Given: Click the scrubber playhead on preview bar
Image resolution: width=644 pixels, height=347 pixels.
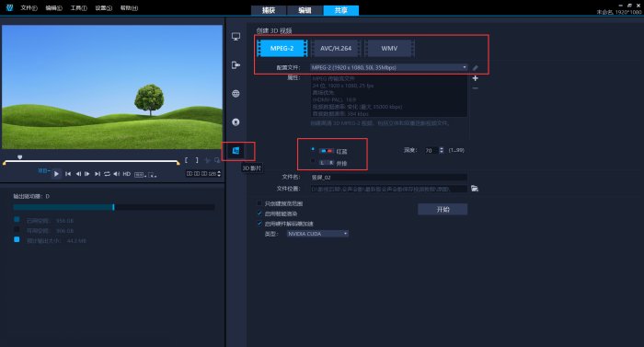Looking at the screenshot, I should point(19,157).
